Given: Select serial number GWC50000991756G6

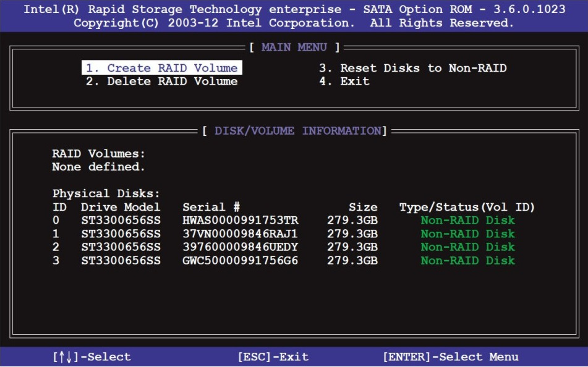Looking at the screenshot, I should (241, 261).
